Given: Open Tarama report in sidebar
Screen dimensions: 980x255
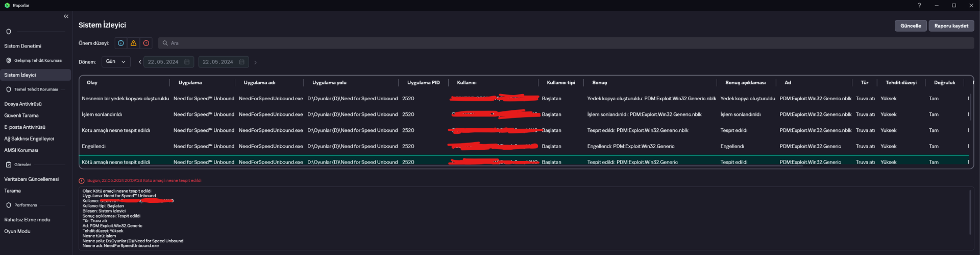Looking at the screenshot, I should [13, 191].
